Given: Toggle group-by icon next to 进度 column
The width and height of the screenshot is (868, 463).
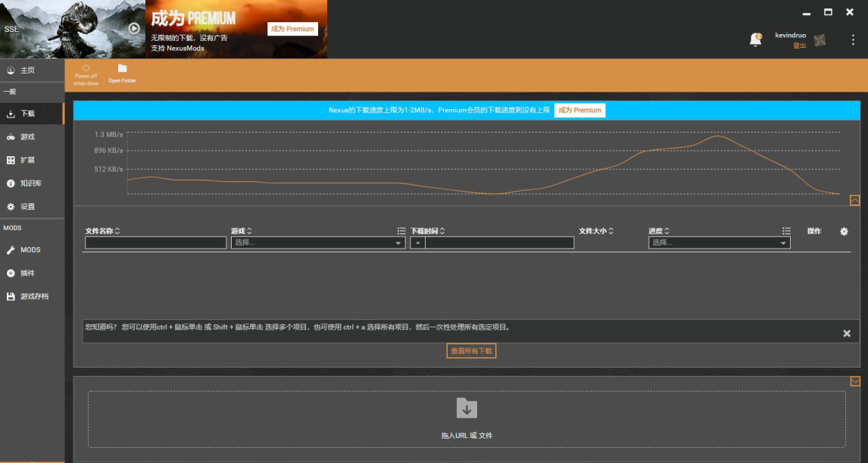Looking at the screenshot, I should (x=786, y=231).
